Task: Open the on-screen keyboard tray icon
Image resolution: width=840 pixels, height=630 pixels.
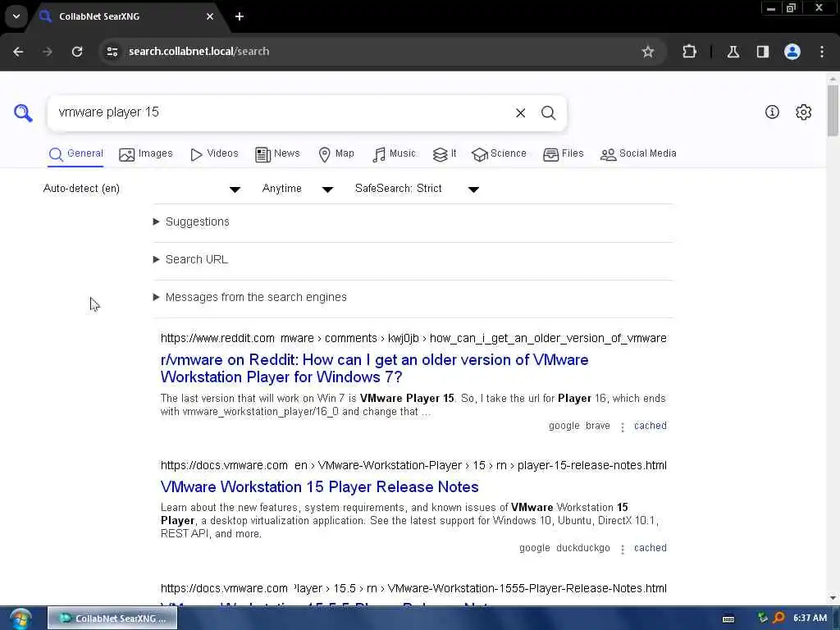Action: pyautogui.click(x=728, y=619)
